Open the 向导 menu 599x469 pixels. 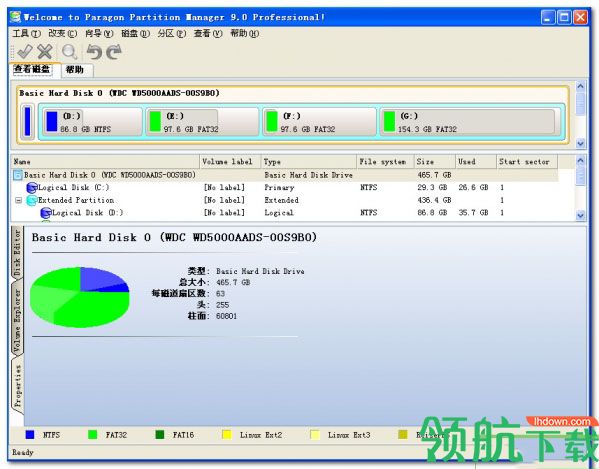coord(99,34)
